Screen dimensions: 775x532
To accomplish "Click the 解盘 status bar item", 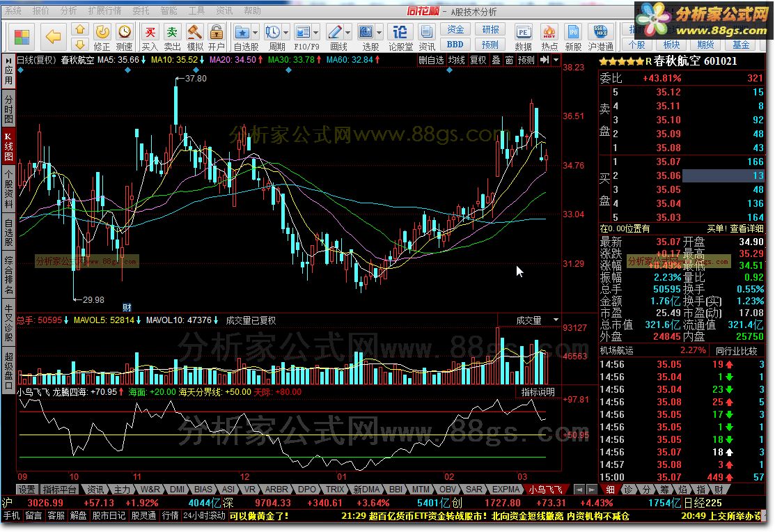I will (78, 516).
